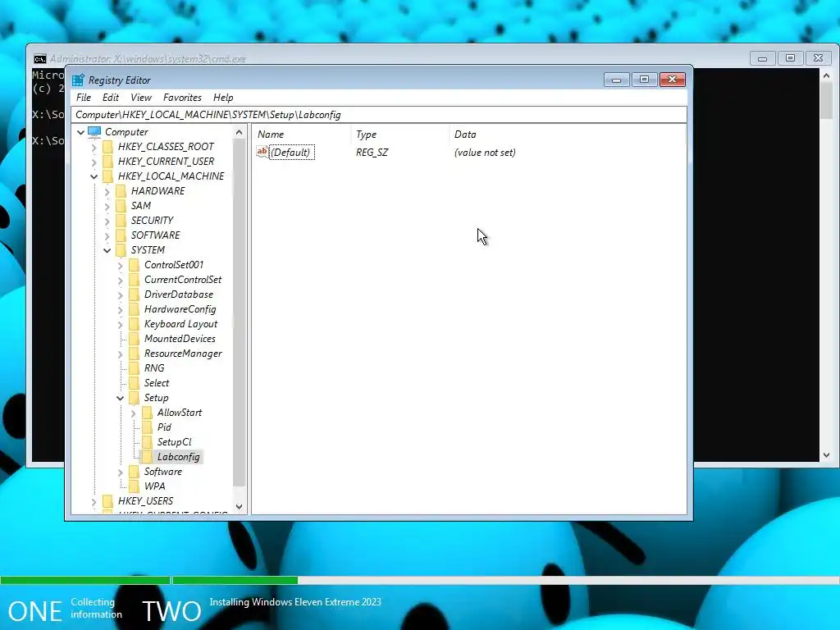
Task: Select the RNG folder icon
Action: click(134, 368)
